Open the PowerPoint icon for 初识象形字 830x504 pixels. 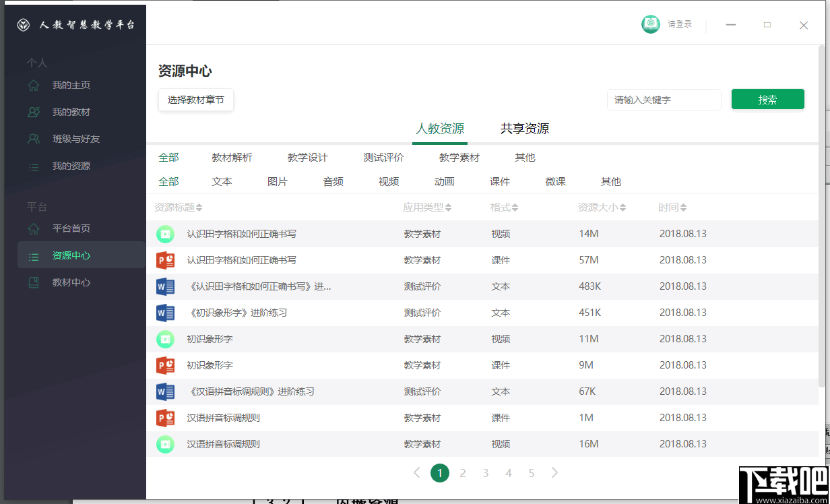[x=165, y=365]
